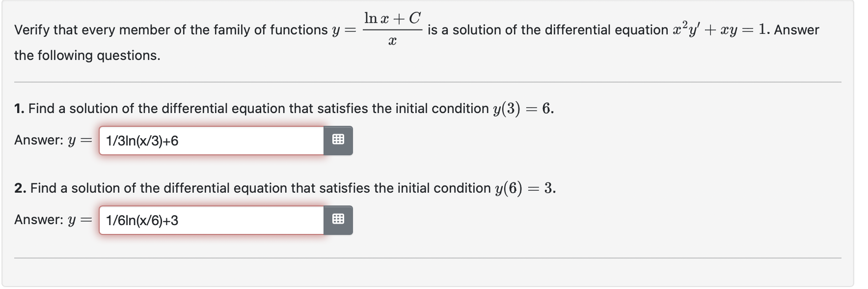Click the initial condition y(6) = 3
The image size is (868, 289).
525,188
